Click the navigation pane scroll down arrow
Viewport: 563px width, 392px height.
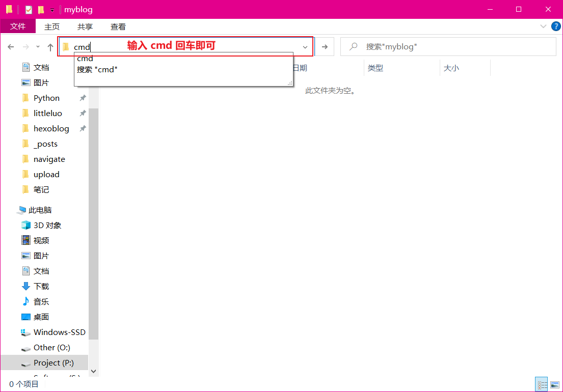[93, 372]
